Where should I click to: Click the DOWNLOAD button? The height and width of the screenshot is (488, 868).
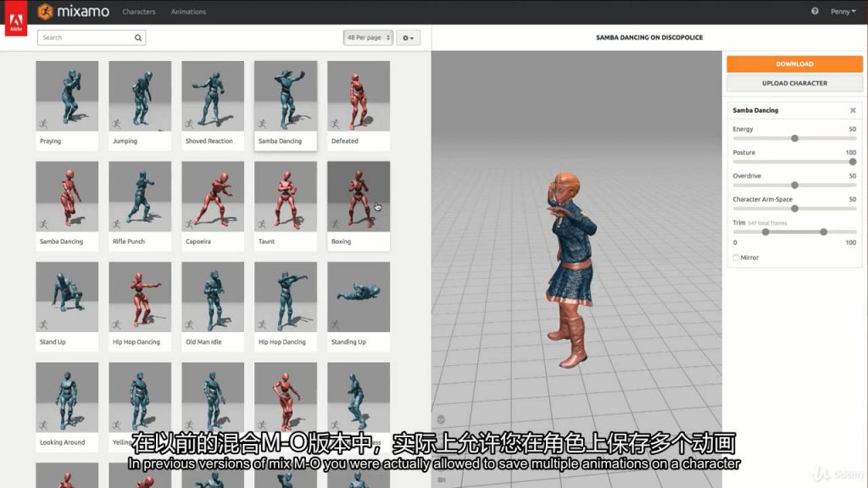pyautogui.click(x=794, y=64)
